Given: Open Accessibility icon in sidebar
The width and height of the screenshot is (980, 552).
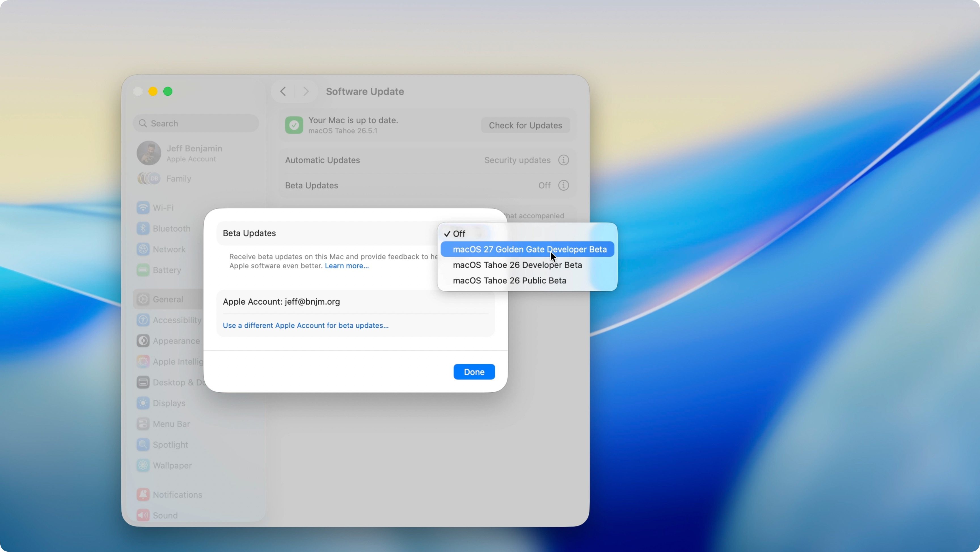Looking at the screenshot, I should (143, 320).
